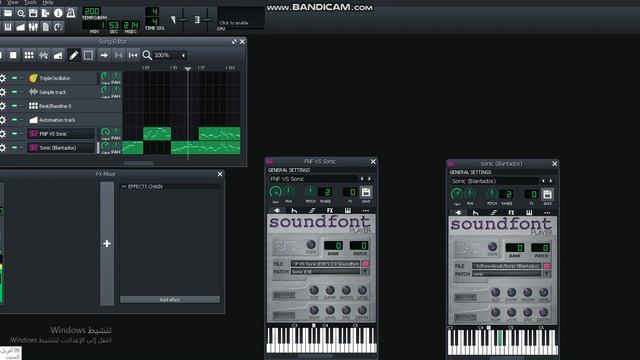Click the save project floppy icon

click(33, 13)
